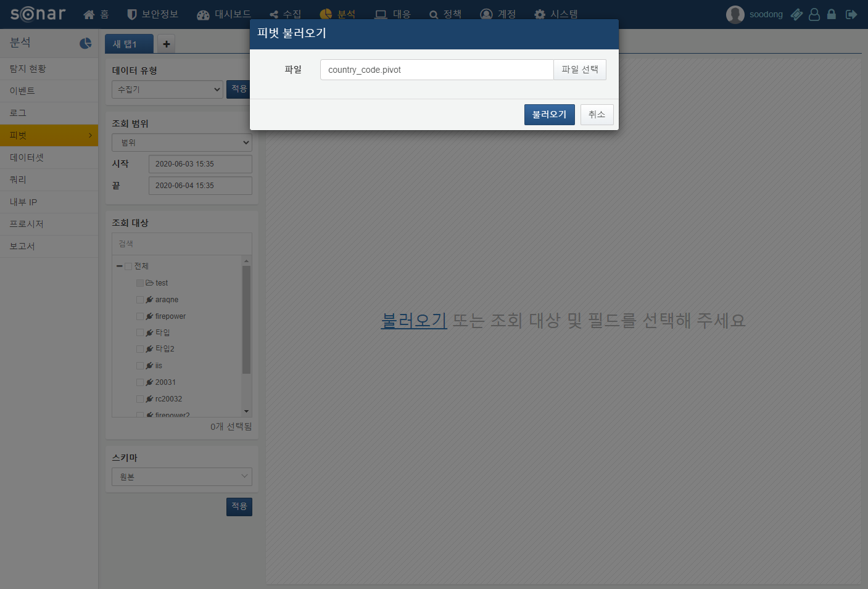The height and width of the screenshot is (589, 868).
Task: Open 보고서 in sidebar
Action: (x=49, y=247)
